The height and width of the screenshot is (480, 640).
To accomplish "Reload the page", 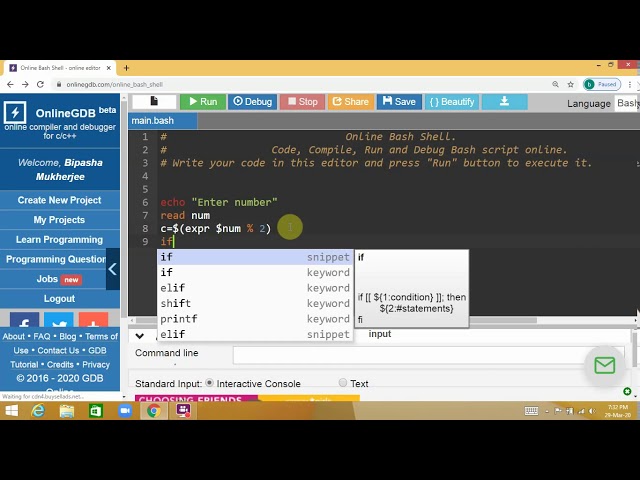I will click(40, 84).
